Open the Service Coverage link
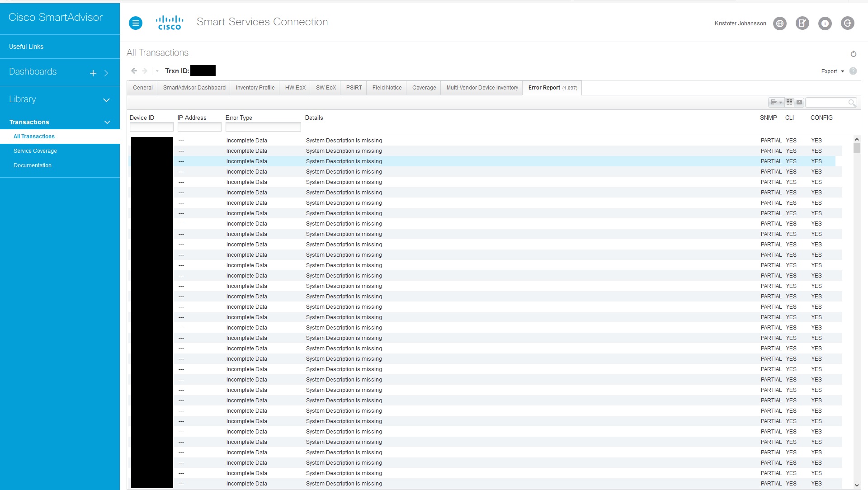The image size is (868, 490). (35, 151)
